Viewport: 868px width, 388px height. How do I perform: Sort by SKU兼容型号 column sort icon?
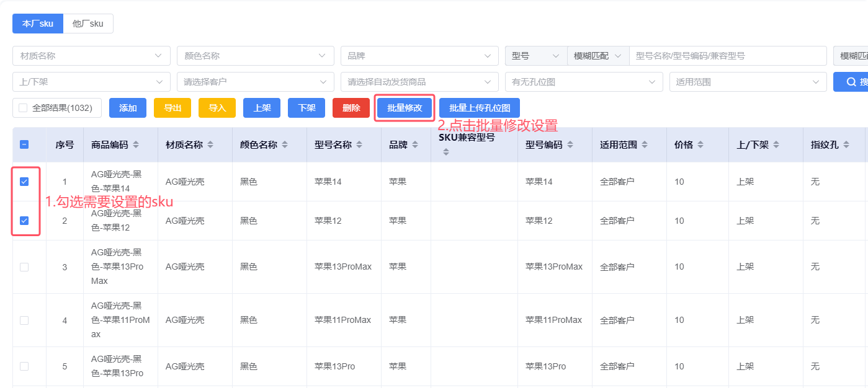[x=446, y=152]
